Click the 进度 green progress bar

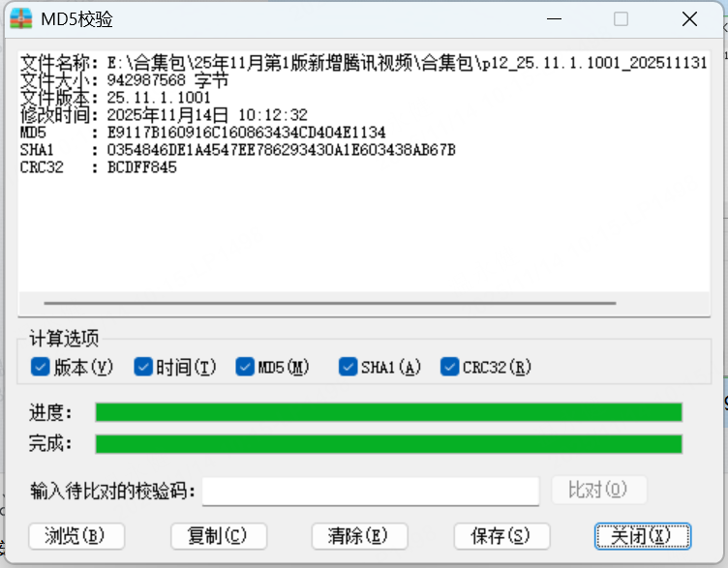[x=388, y=412]
